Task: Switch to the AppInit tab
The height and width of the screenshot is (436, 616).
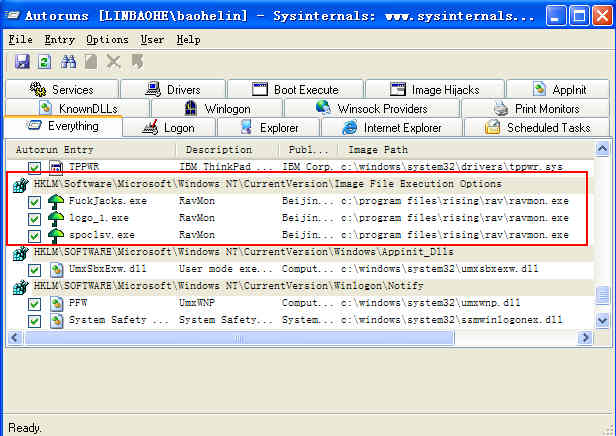Action: [x=558, y=89]
